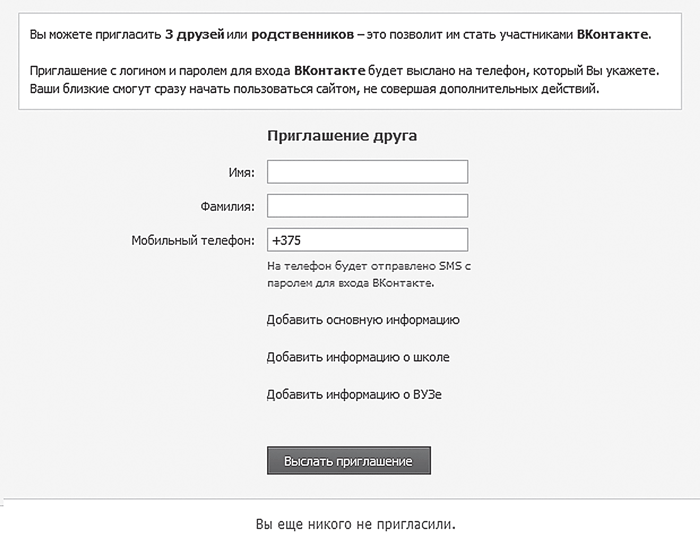The image size is (700, 539).
Task: Click the Приглашение друга heading
Action: coord(342,135)
